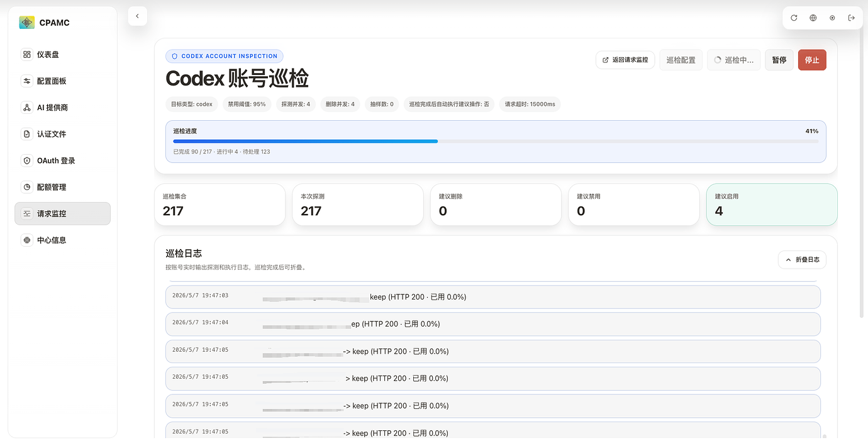The height and width of the screenshot is (448, 868).
Task: Click the 建议删除 0 card
Action: pyautogui.click(x=496, y=204)
